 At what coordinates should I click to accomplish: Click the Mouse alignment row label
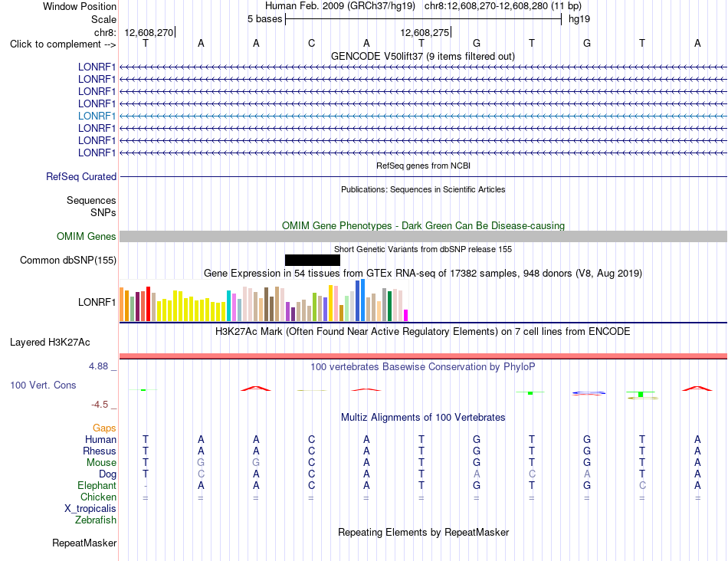pyautogui.click(x=101, y=463)
